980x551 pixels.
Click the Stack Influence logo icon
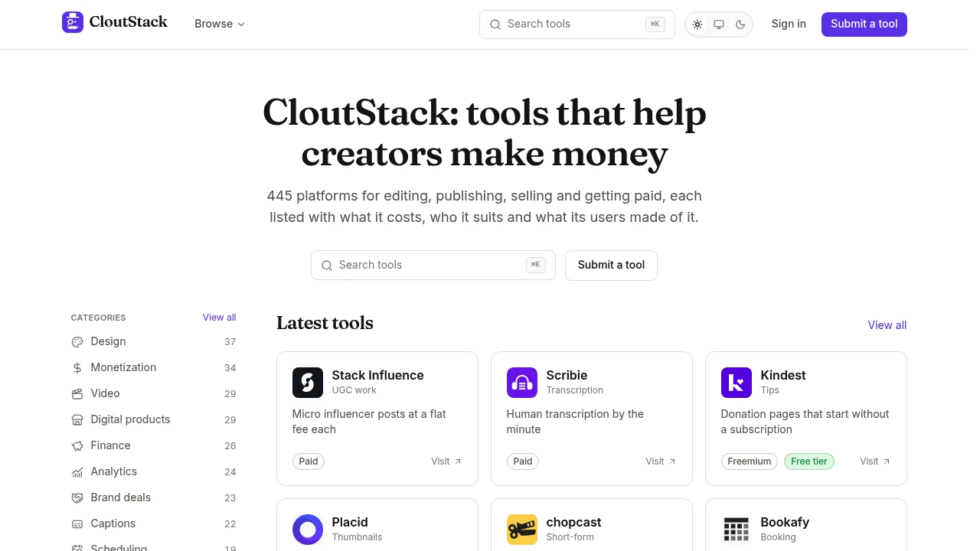308,383
